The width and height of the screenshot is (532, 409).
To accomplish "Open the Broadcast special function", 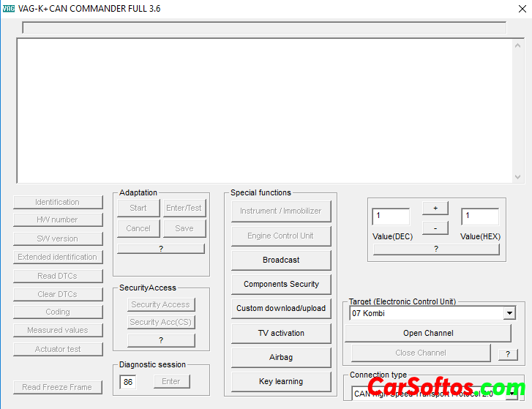I will tap(281, 260).
